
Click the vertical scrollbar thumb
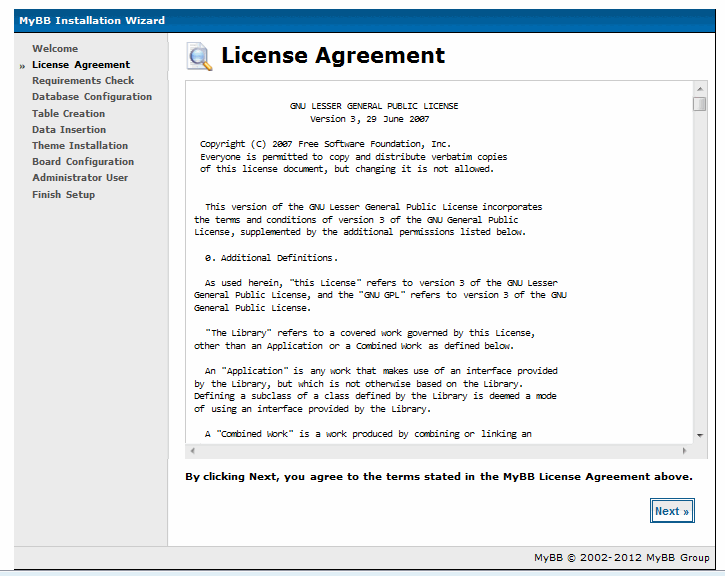(x=700, y=104)
